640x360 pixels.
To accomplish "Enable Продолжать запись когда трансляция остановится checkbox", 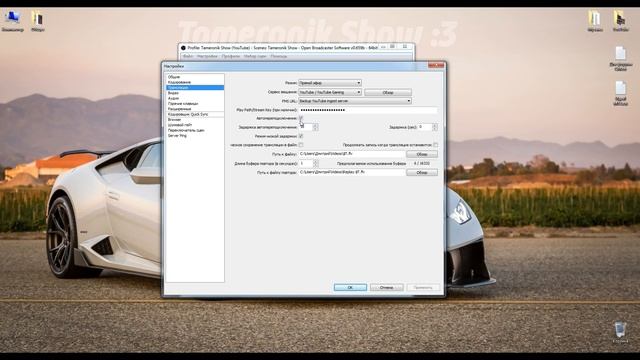I will click(436, 145).
